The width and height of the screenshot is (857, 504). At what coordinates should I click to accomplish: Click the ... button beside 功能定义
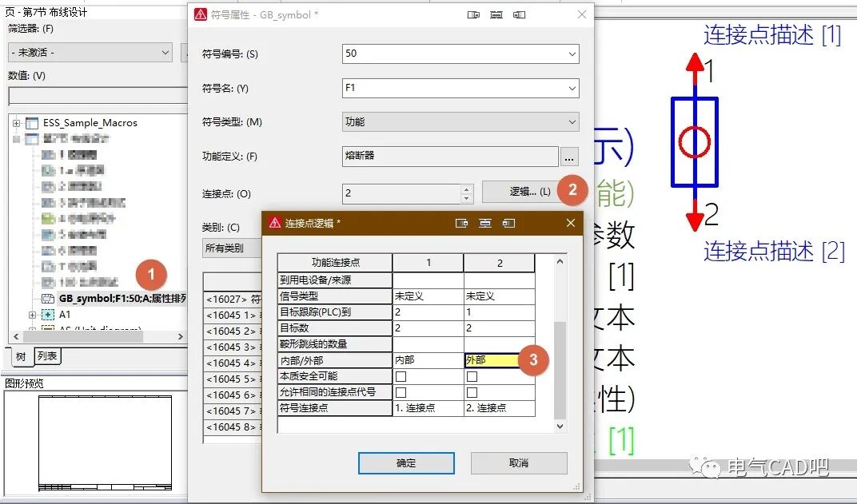[x=569, y=157]
